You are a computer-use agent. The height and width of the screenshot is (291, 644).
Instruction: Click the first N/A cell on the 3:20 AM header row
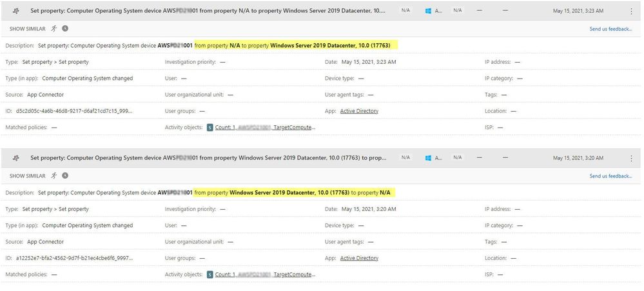405,157
